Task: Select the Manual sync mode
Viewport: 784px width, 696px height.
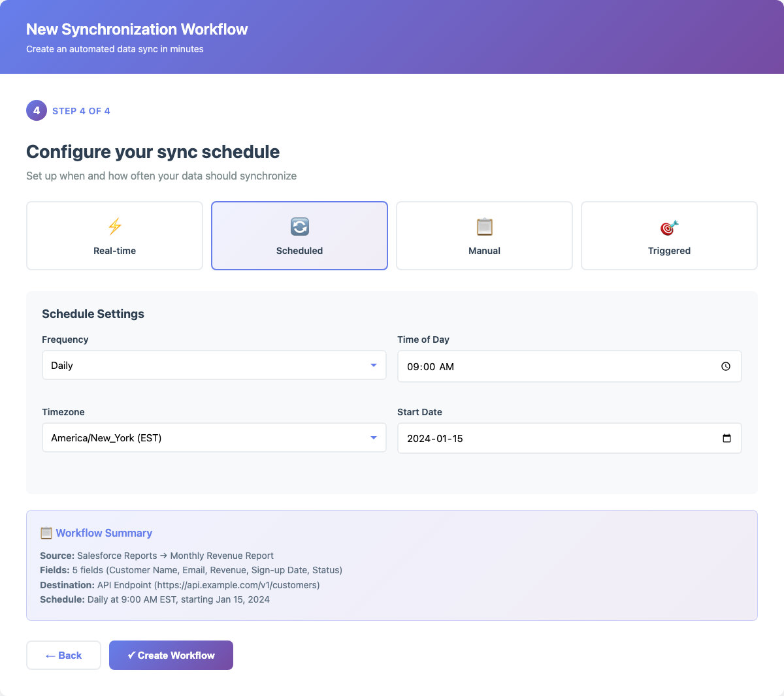Action: pyautogui.click(x=484, y=236)
